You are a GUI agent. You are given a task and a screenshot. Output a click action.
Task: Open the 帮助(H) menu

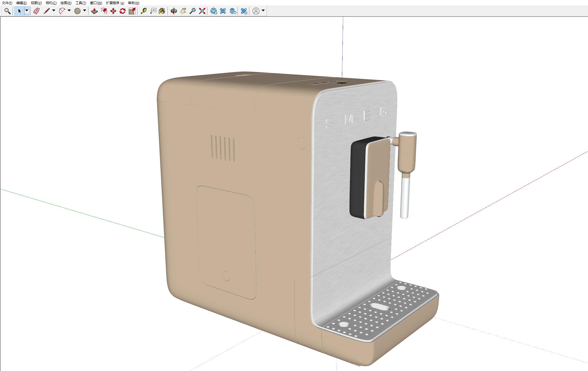[134, 3]
